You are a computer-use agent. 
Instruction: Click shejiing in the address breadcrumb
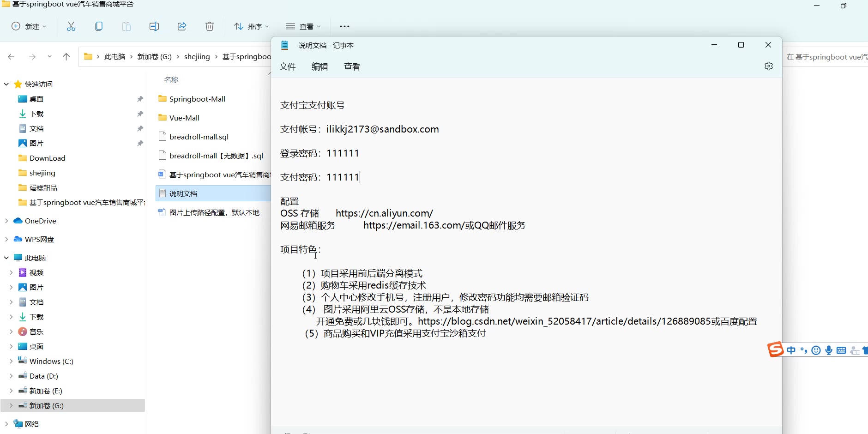tap(197, 57)
